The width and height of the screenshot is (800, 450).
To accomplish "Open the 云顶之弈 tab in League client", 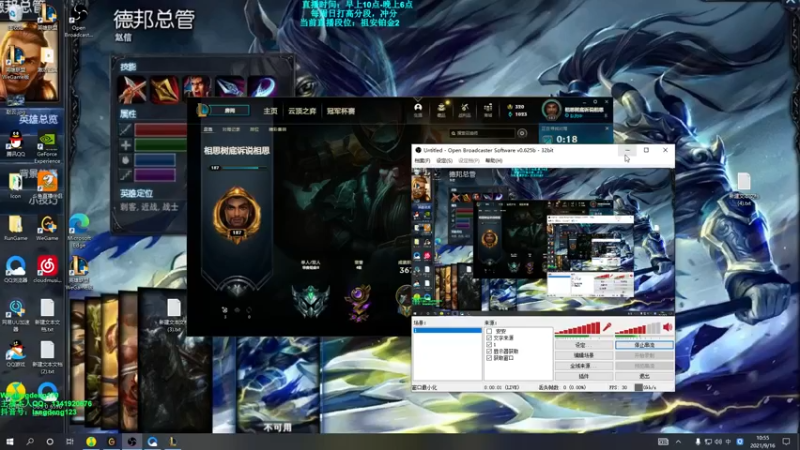I will tap(302, 111).
